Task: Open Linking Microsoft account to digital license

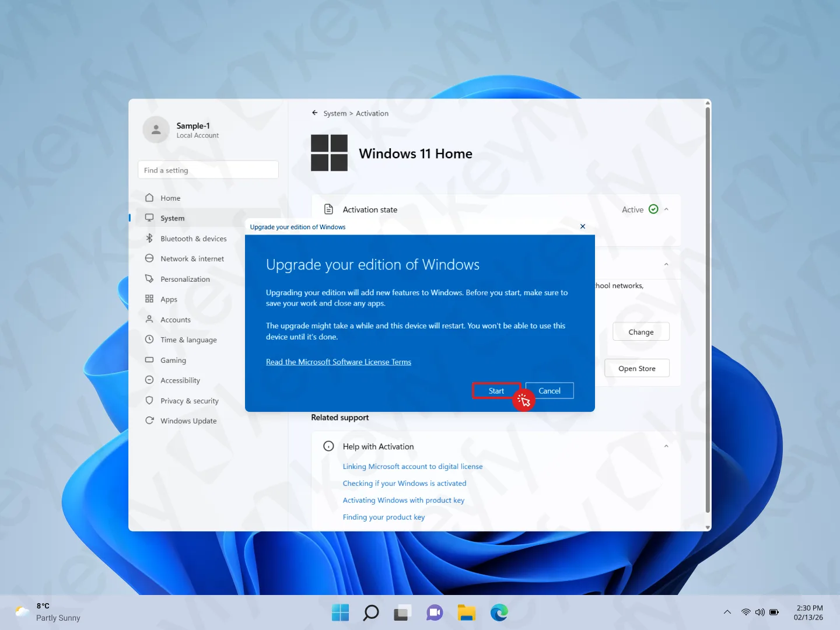Action: 412,467
